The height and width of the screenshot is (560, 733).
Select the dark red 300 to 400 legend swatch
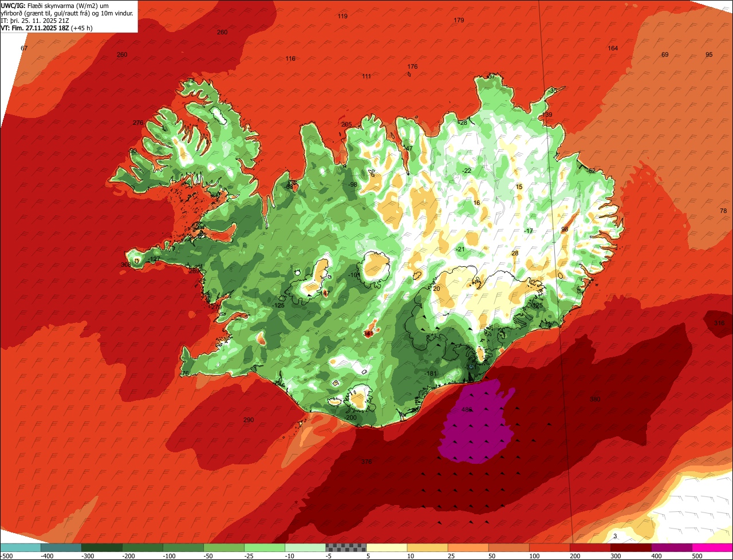pos(630,547)
